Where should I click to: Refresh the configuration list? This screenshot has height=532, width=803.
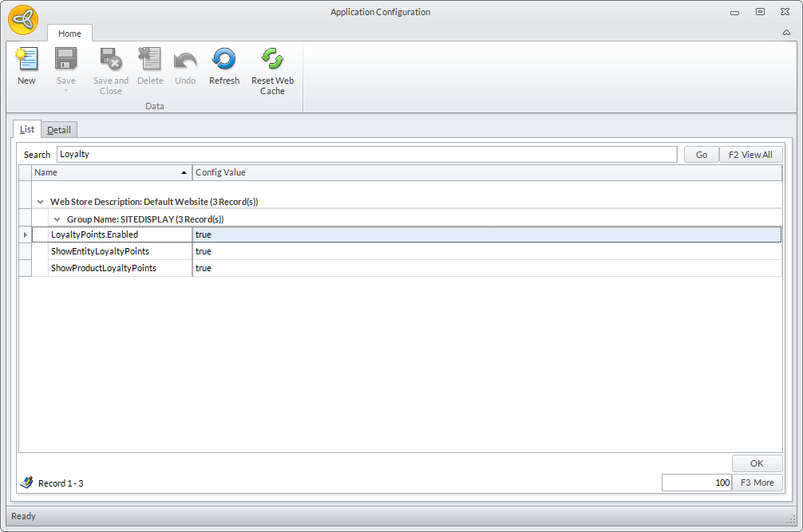point(224,60)
